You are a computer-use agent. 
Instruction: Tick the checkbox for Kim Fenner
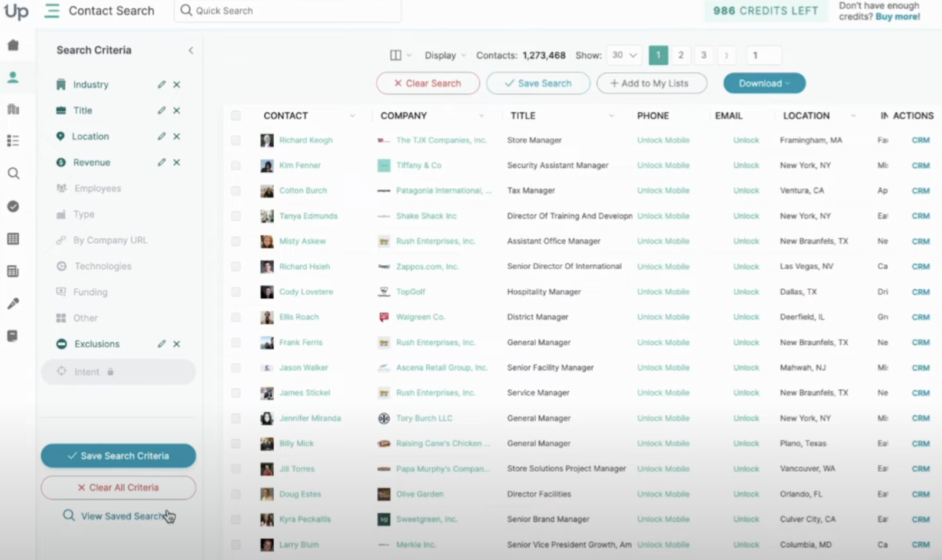coord(235,165)
